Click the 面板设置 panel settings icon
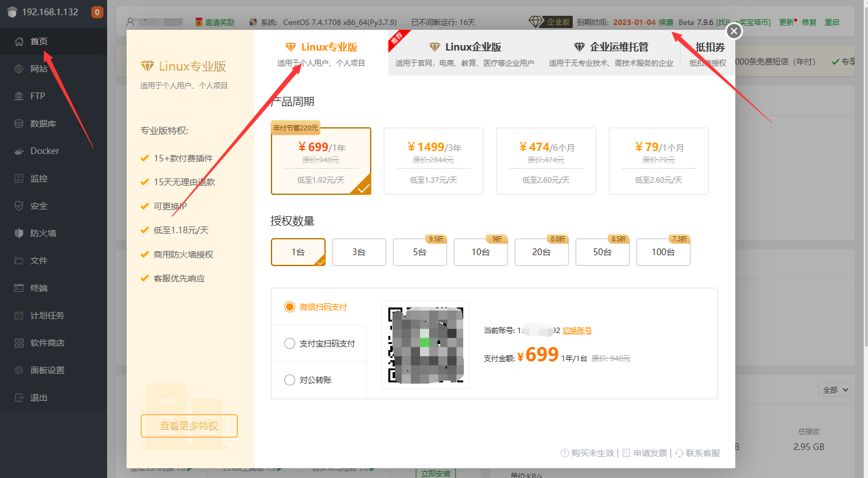The height and width of the screenshot is (478, 868). pos(19,370)
